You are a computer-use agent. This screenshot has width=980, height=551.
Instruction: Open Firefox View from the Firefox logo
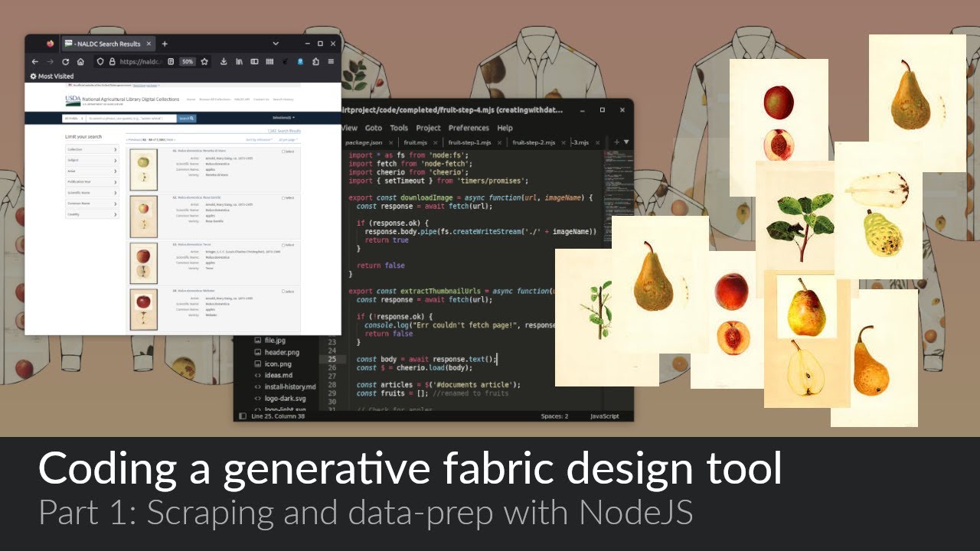(x=51, y=44)
